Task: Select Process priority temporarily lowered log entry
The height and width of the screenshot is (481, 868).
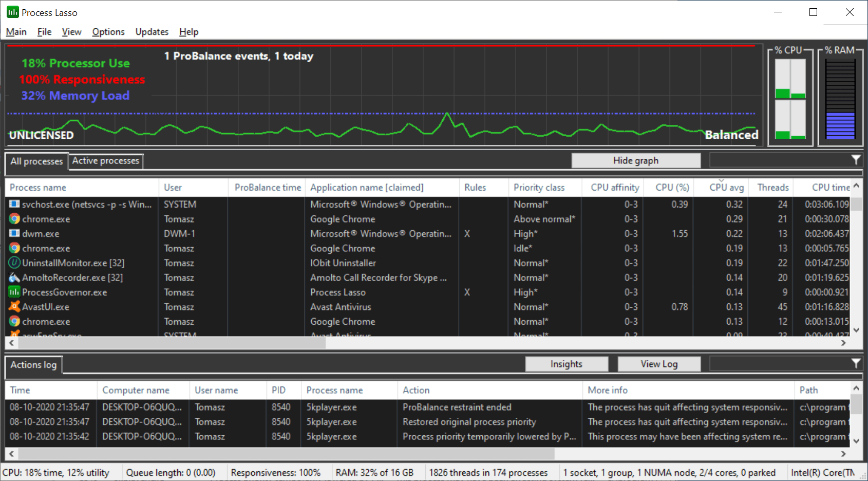Action: [427, 436]
